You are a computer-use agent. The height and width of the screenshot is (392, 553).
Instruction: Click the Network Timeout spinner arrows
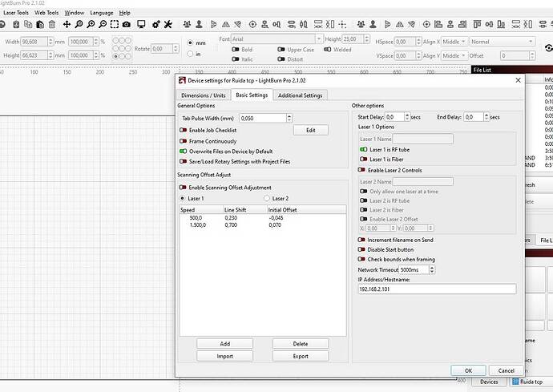point(432,270)
